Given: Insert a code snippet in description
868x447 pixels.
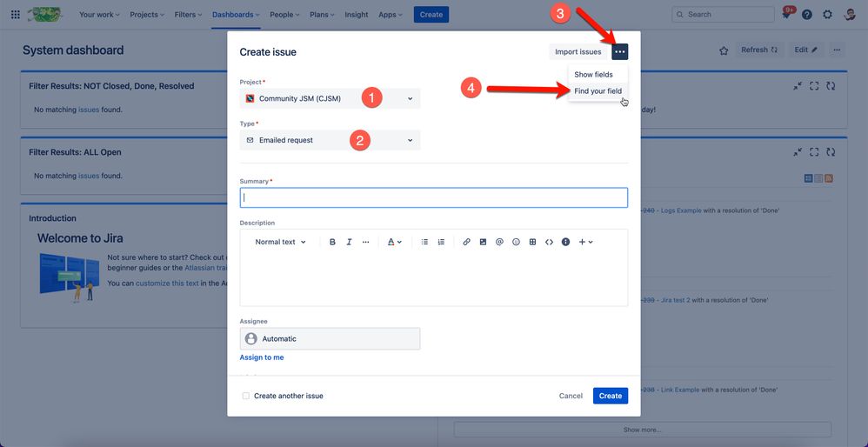Looking at the screenshot, I should coord(549,242).
